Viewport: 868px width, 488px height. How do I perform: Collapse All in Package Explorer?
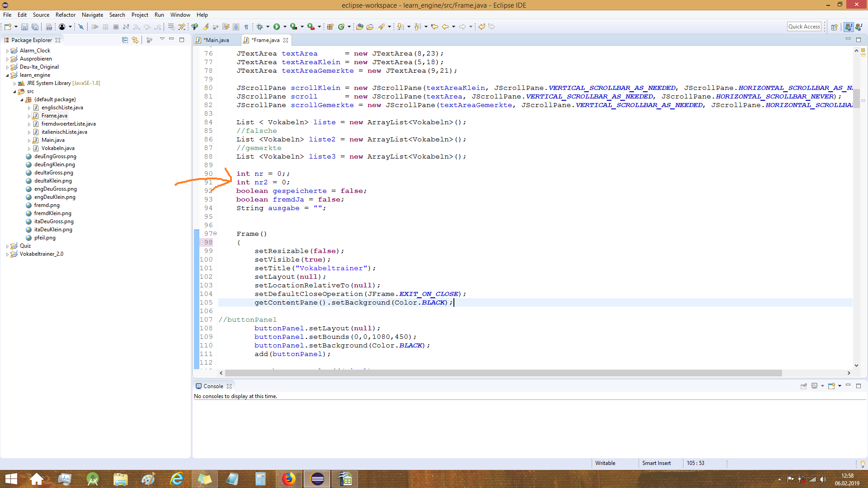124,40
